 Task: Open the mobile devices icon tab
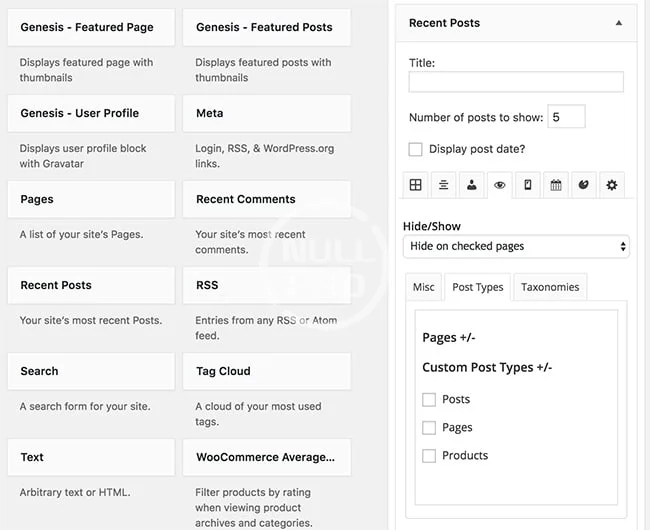click(x=528, y=185)
